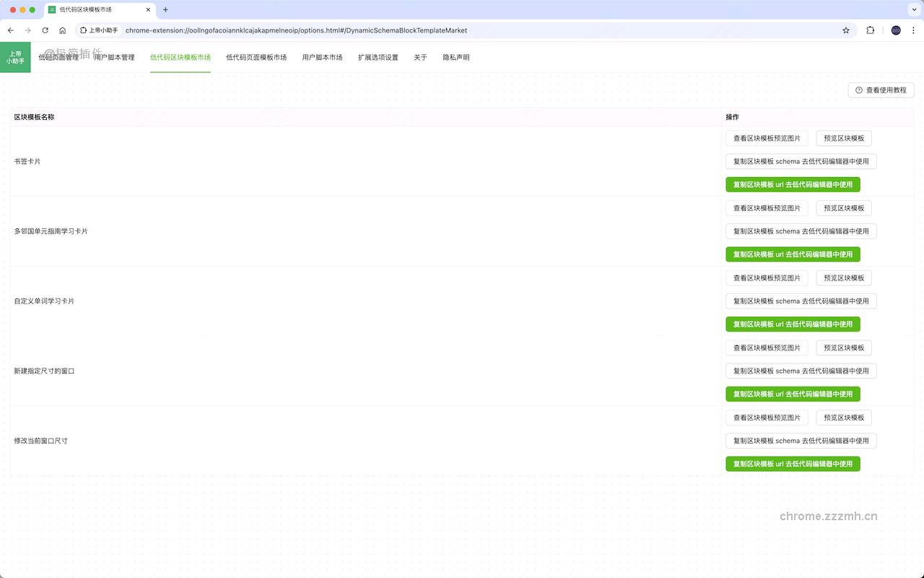
Task: Copy schema for 书签卡片 template
Action: (801, 161)
